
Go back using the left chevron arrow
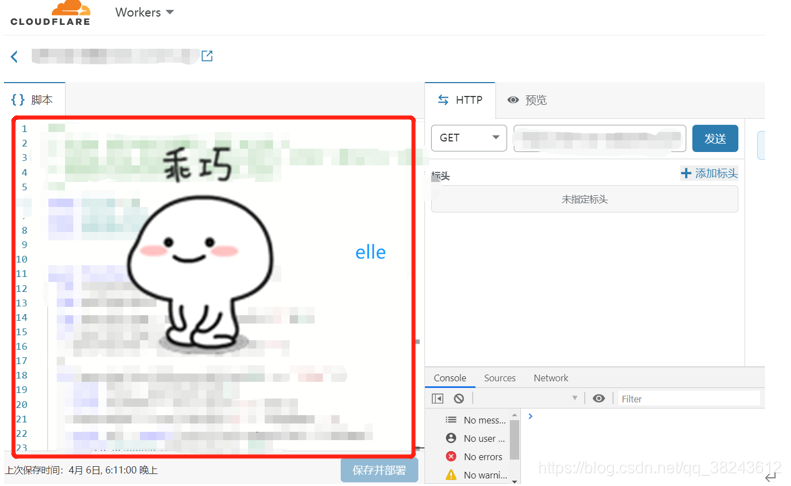click(x=14, y=57)
